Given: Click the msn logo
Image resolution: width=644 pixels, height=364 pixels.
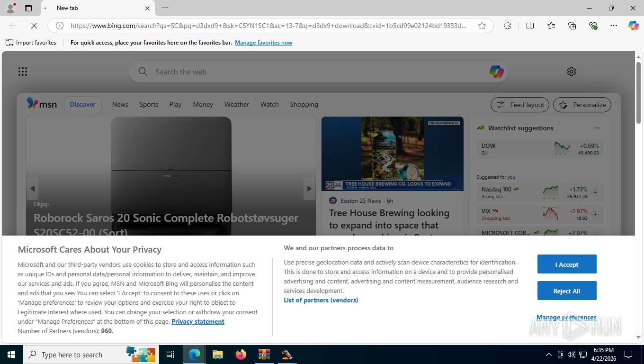Looking at the screenshot, I should click(x=42, y=104).
